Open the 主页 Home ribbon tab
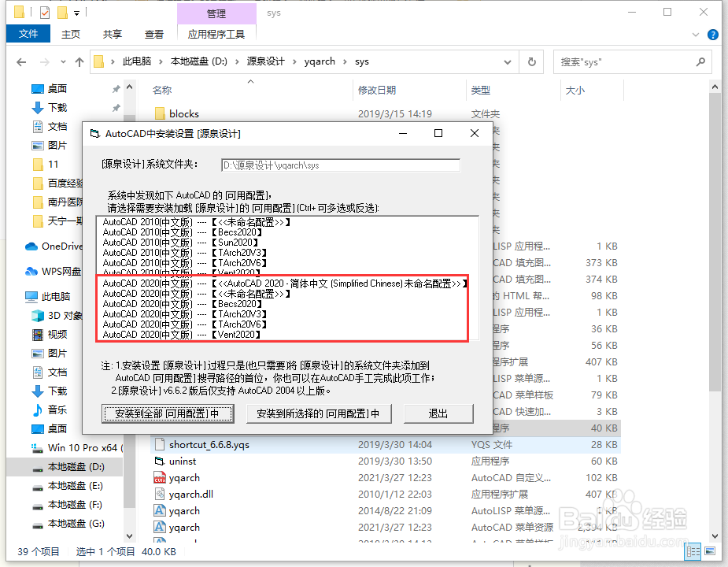The width and height of the screenshot is (728, 567). (x=71, y=34)
